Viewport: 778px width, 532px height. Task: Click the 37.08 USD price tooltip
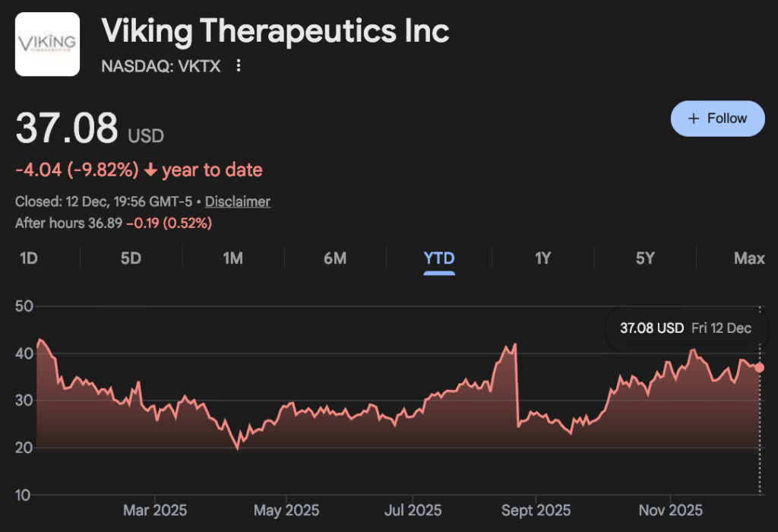[685, 328]
